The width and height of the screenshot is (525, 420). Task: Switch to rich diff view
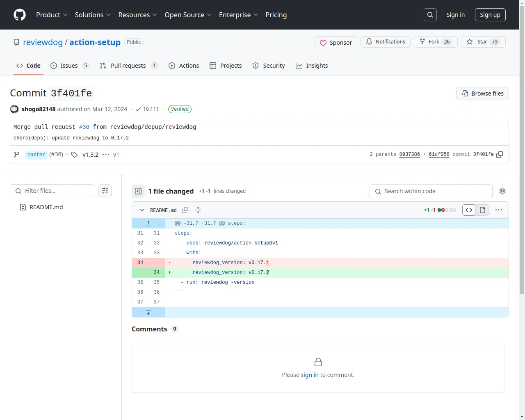click(482, 210)
